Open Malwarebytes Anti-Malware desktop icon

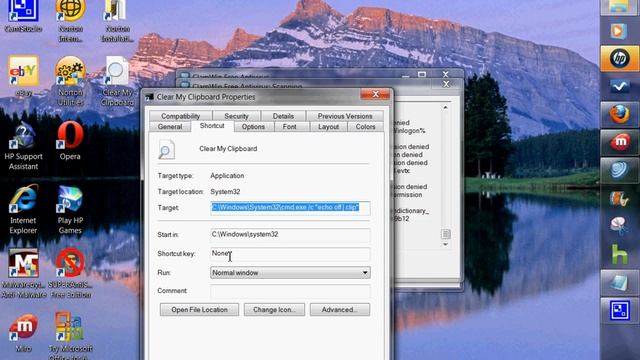(x=23, y=273)
